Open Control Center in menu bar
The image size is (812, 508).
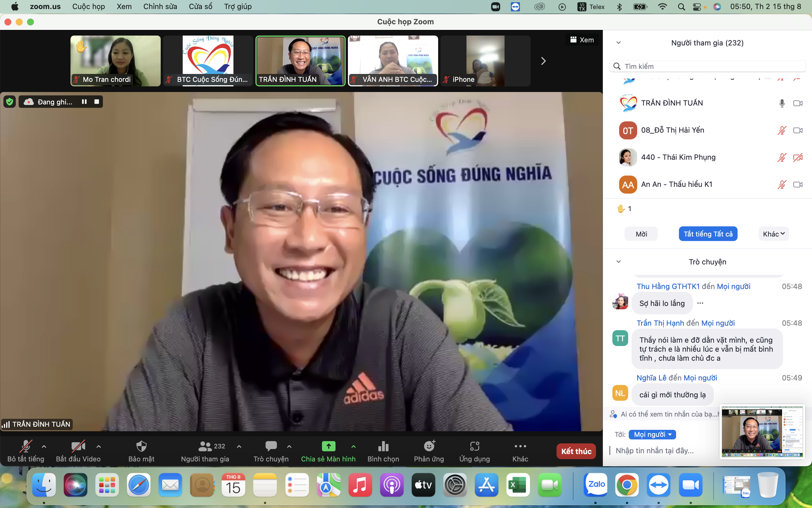(x=697, y=7)
